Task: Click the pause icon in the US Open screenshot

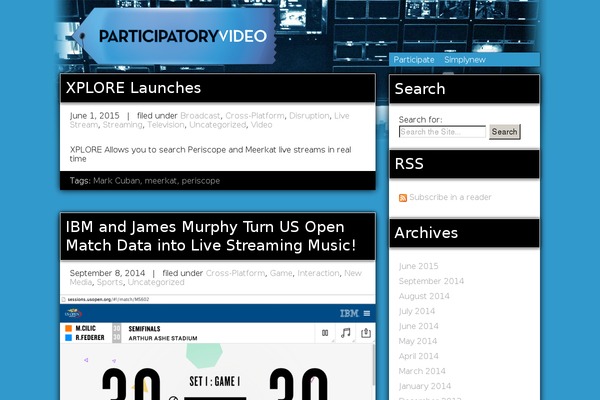Action: point(325,333)
